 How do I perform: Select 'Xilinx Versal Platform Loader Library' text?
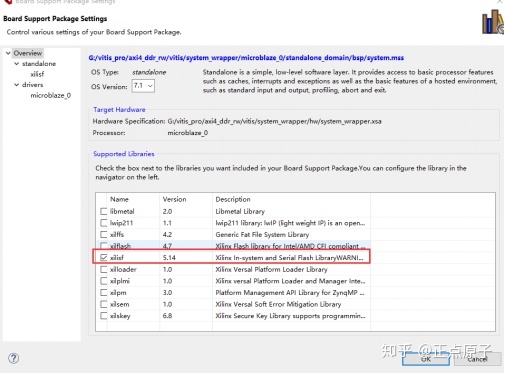click(271, 269)
